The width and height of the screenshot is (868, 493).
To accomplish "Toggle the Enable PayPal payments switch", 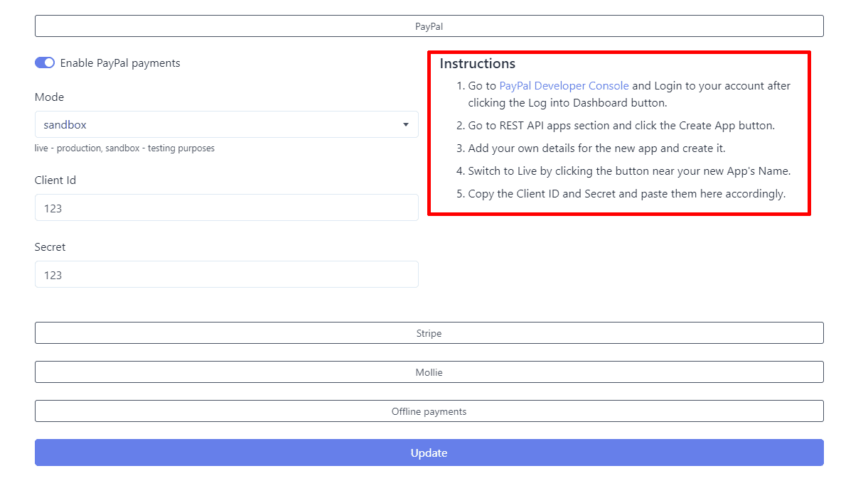I will click(x=45, y=63).
